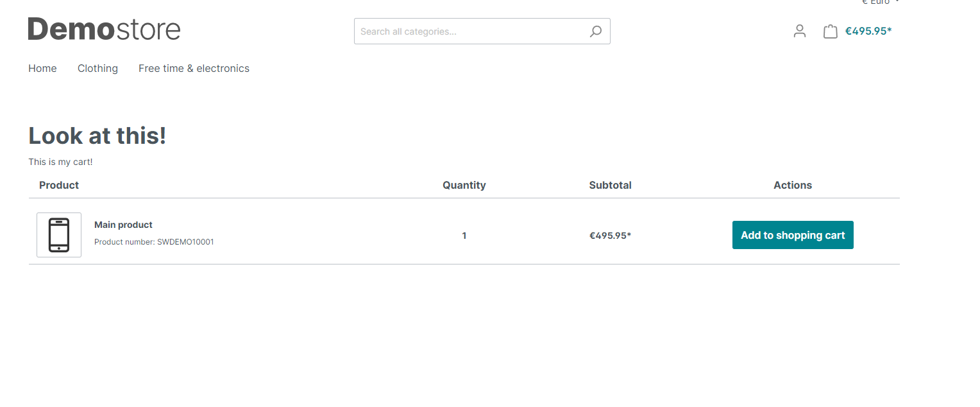Click the Product column header
Screen dimensions: 980x407
(59, 185)
